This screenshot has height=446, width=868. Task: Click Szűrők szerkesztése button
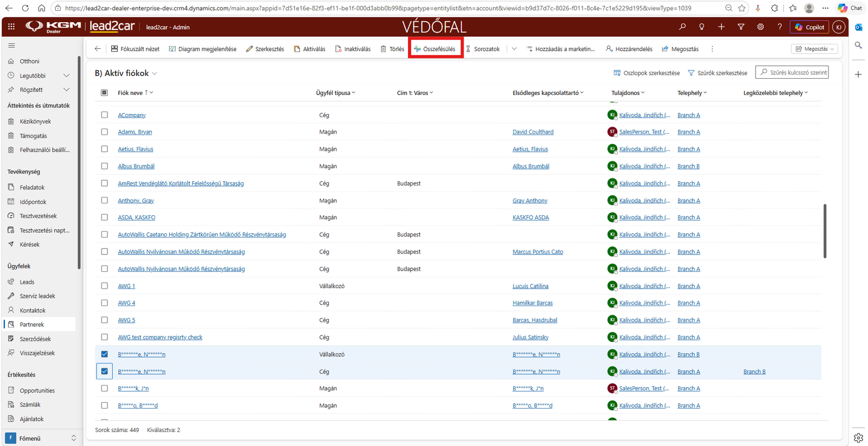[717, 73]
